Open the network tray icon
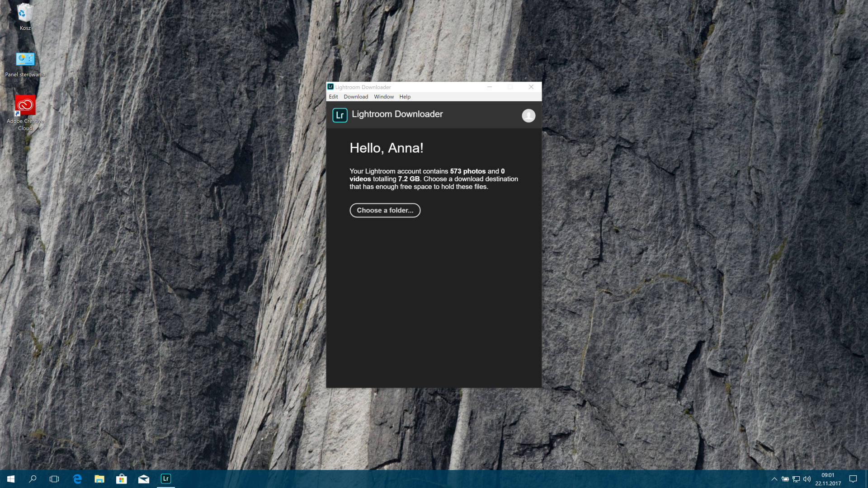The width and height of the screenshot is (868, 488). [796, 479]
